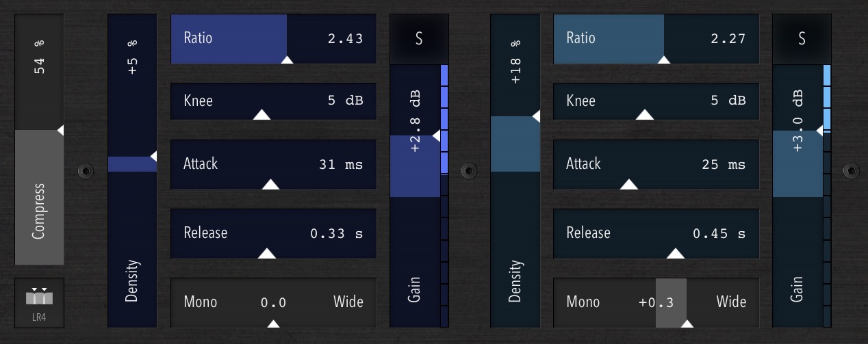Adjust the Release slider set to 0.33 s
Screen dimensions: 868x344
(x=273, y=233)
